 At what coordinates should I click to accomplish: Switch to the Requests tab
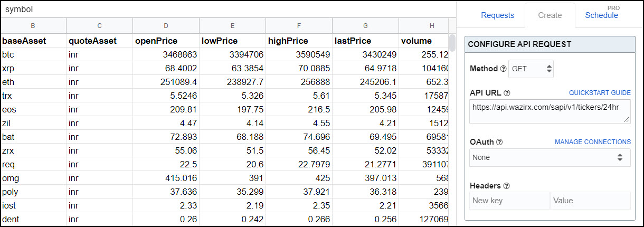point(497,15)
